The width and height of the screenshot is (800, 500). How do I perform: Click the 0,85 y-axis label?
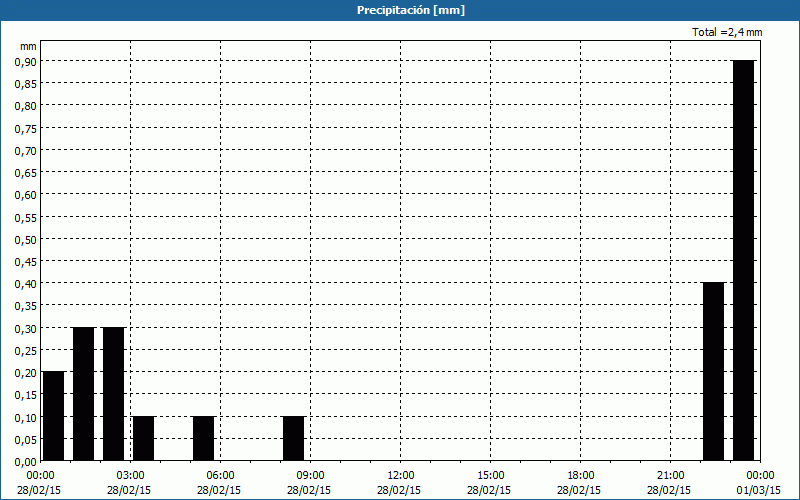[26, 84]
